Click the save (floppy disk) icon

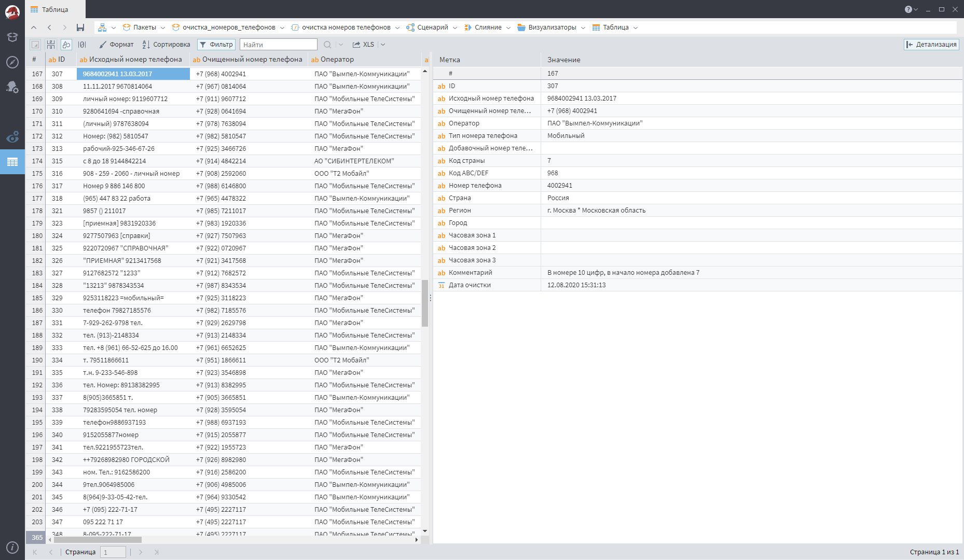pyautogui.click(x=80, y=27)
